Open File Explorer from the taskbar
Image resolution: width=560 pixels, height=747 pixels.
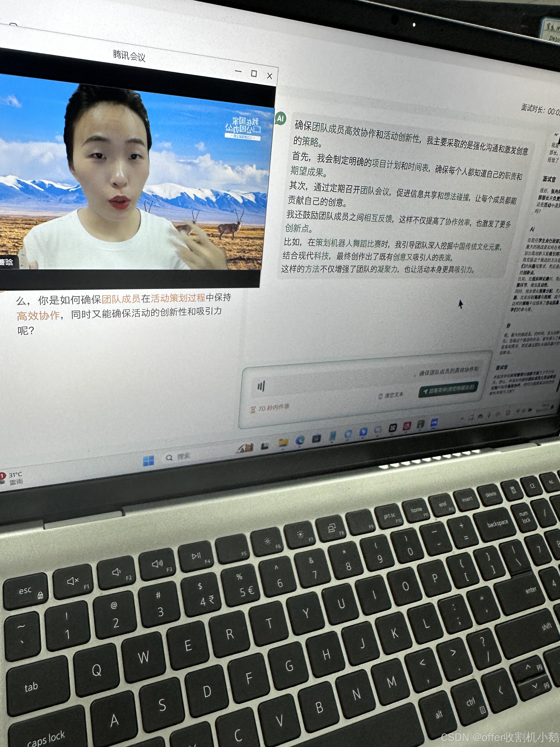284,442
